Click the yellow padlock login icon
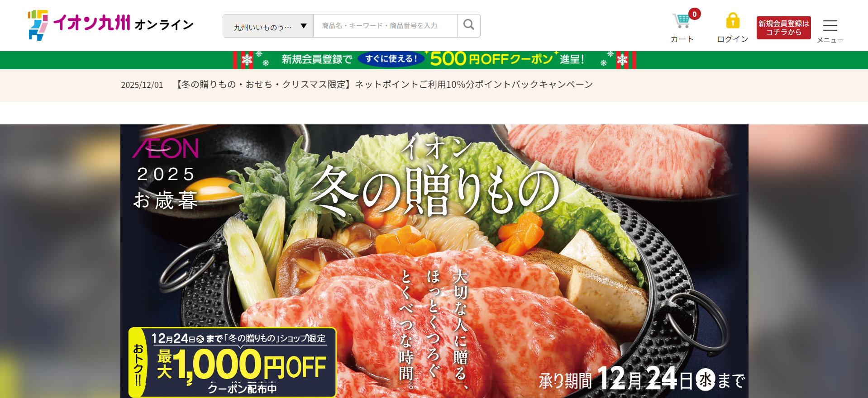 click(733, 21)
